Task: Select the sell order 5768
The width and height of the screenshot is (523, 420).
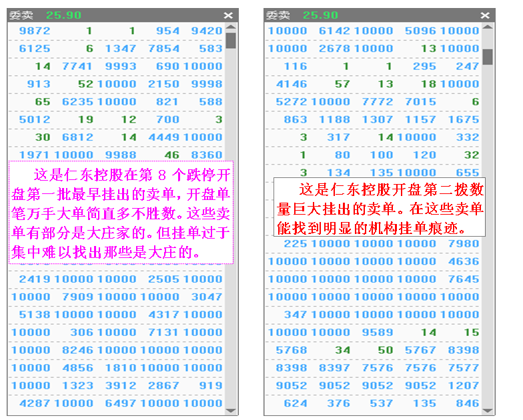Action: pyautogui.click(x=292, y=350)
